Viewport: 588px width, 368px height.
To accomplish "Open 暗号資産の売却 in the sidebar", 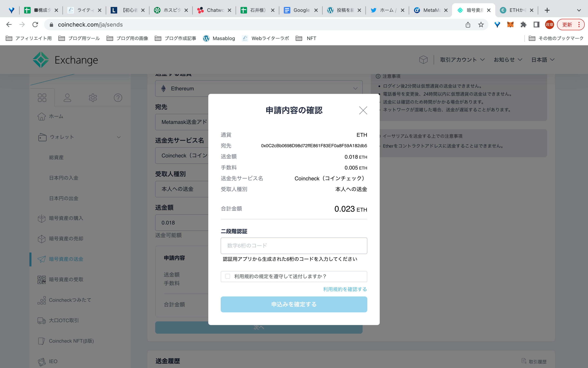I will (60, 239).
